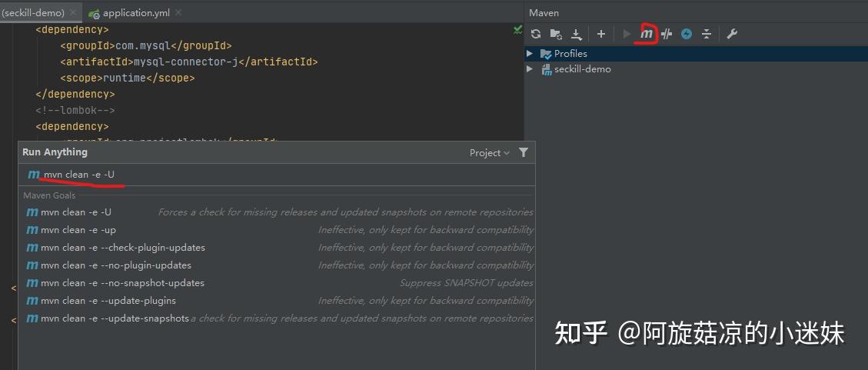
Task: Toggle Skip Tests Mode in Maven toolbar
Action: [x=687, y=34]
